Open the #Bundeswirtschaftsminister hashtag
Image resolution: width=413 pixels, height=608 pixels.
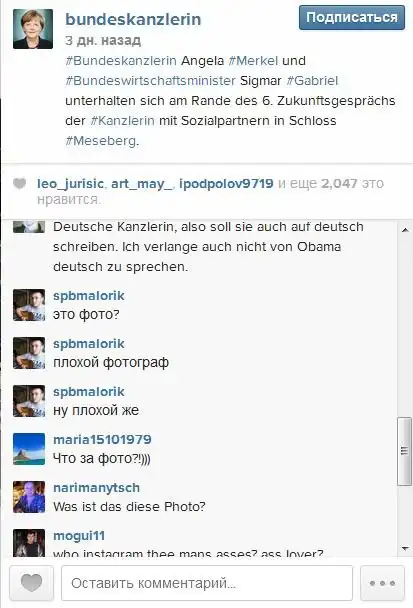click(150, 81)
